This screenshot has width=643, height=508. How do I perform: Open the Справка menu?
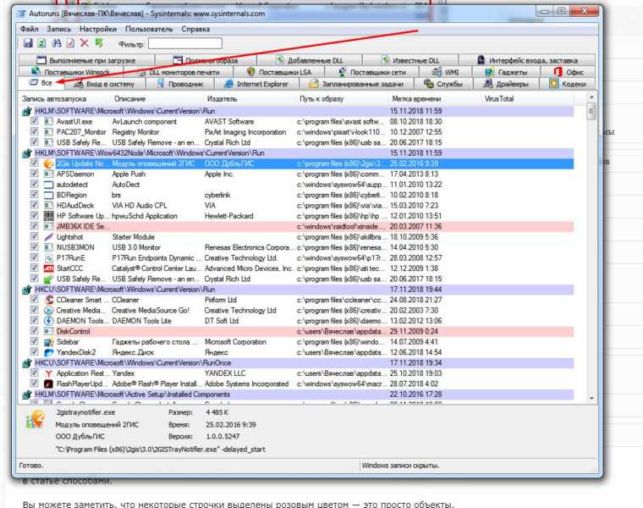(x=196, y=29)
